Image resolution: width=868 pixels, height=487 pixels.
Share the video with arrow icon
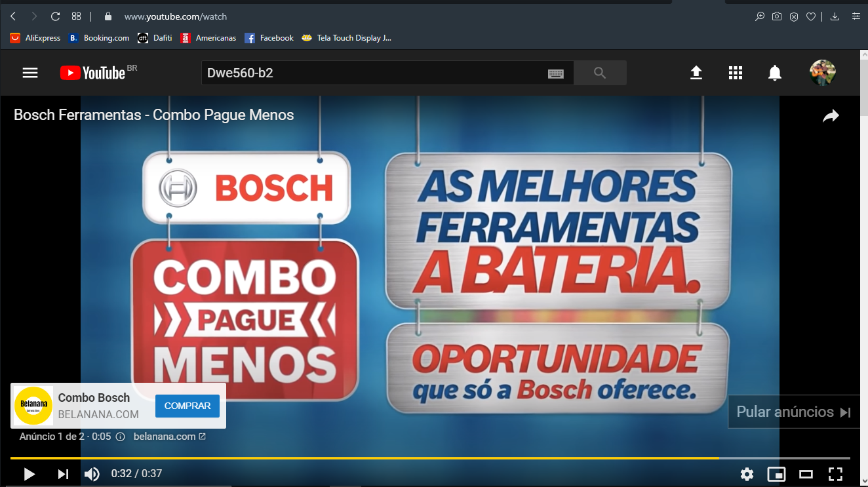[831, 116]
